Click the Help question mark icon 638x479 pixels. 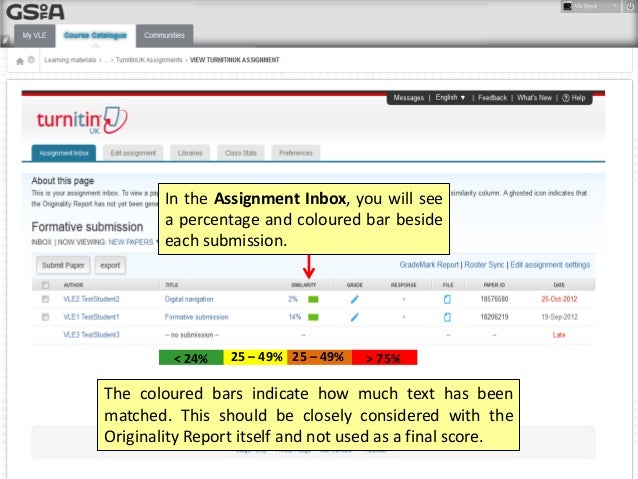pyautogui.click(x=566, y=98)
